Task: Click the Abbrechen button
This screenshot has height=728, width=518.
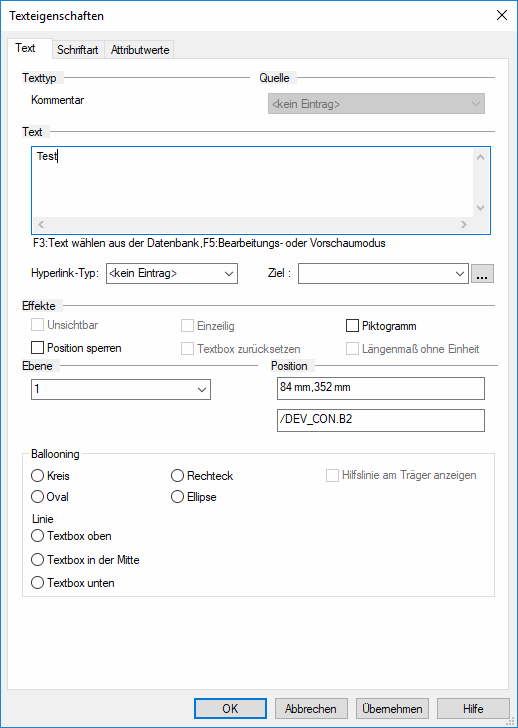Action: click(311, 708)
